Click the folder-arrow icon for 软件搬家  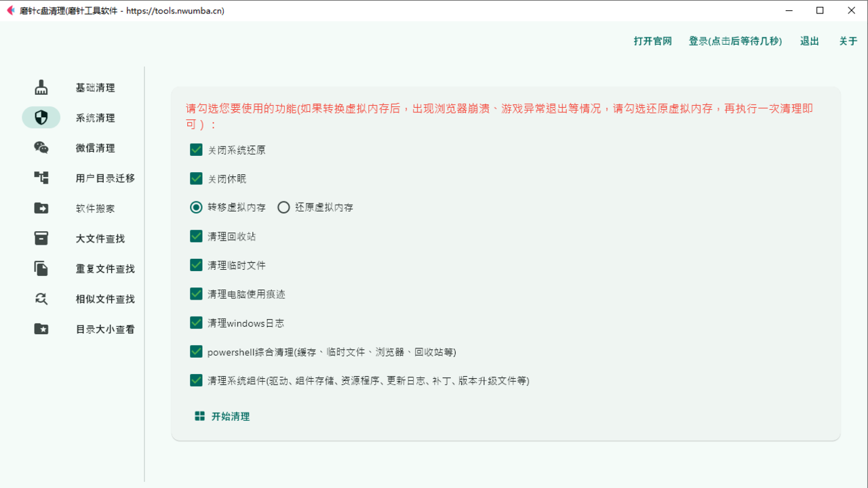[41, 208]
